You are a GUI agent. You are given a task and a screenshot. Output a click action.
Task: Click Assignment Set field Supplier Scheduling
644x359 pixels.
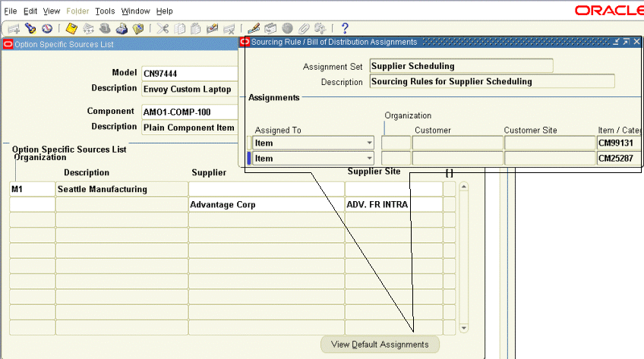coord(461,65)
